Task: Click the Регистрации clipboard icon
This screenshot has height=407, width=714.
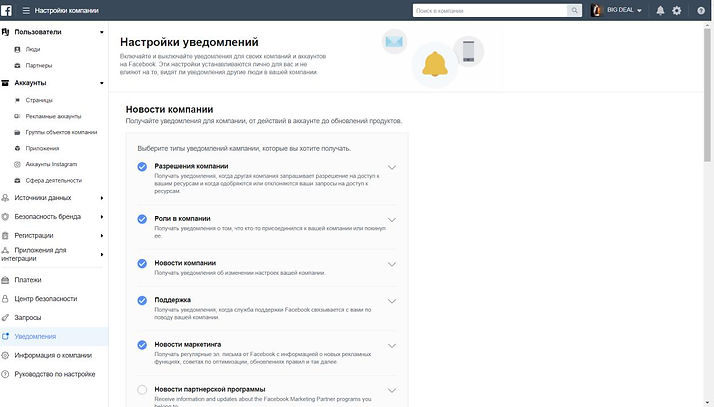Action: [x=5, y=235]
